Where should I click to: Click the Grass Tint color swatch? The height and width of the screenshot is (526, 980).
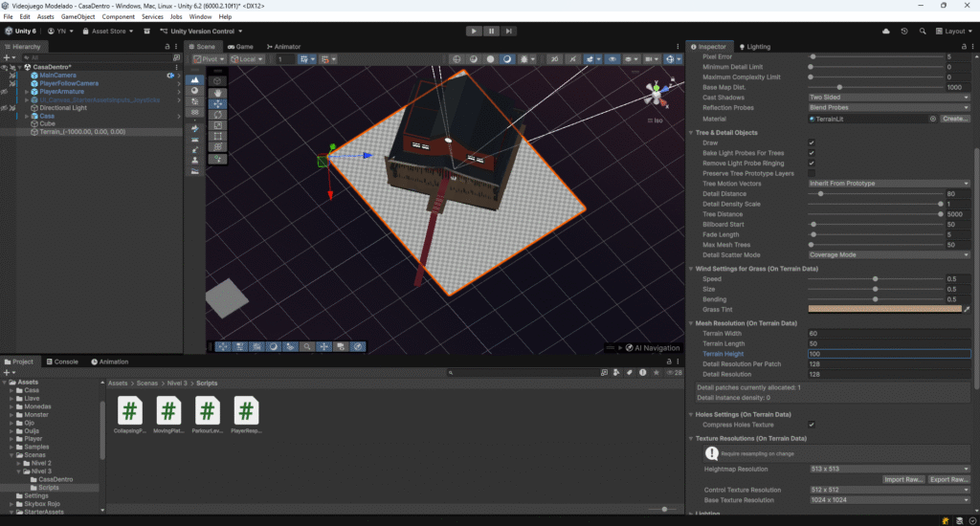884,310
